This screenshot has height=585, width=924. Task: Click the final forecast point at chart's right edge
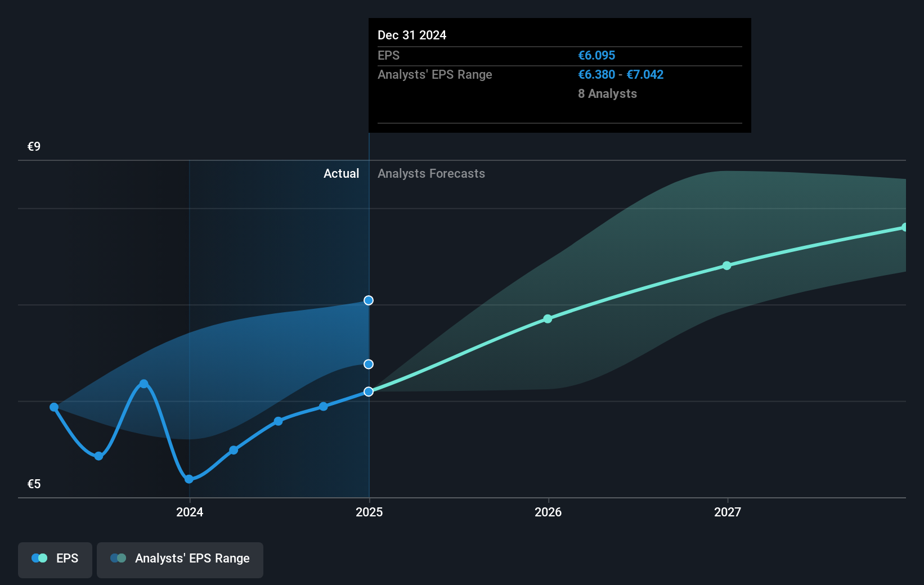[x=905, y=227]
